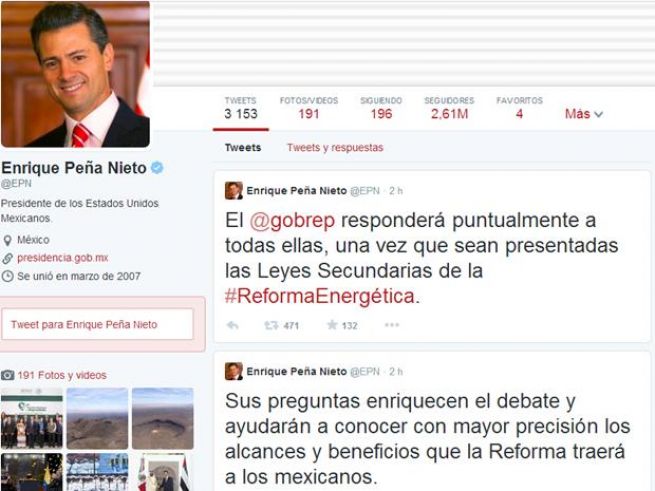Favorite the first tweet with star icon
This screenshot has height=491, width=655.
[x=332, y=325]
